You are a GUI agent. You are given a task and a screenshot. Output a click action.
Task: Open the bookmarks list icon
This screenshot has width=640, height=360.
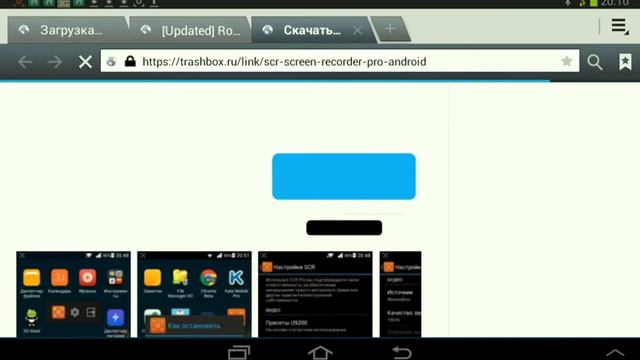pos(625,62)
